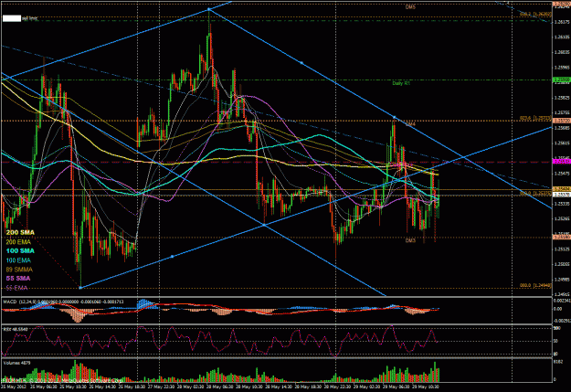The width and height of the screenshot is (571, 392).
Task: Select the trendline anchor at the chart low
Action: (x=80, y=288)
